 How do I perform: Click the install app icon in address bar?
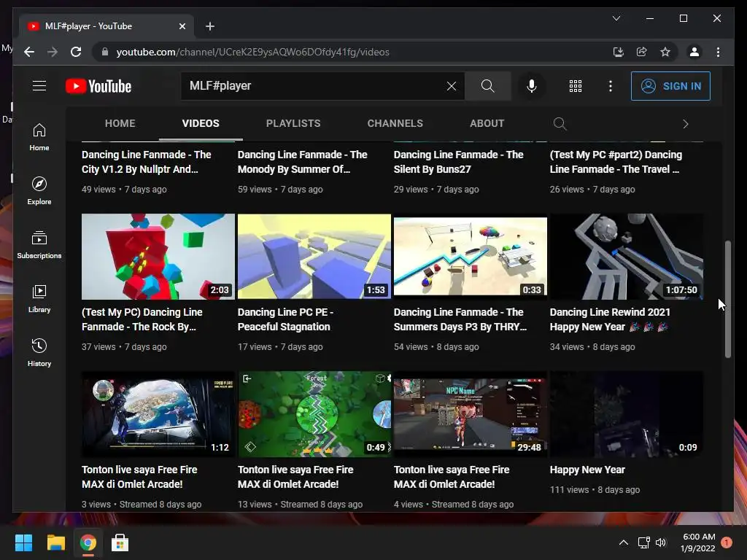(x=619, y=52)
